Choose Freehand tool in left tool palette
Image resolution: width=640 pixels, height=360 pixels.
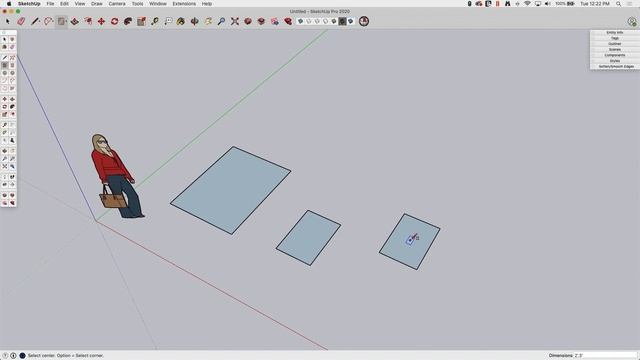point(12,58)
